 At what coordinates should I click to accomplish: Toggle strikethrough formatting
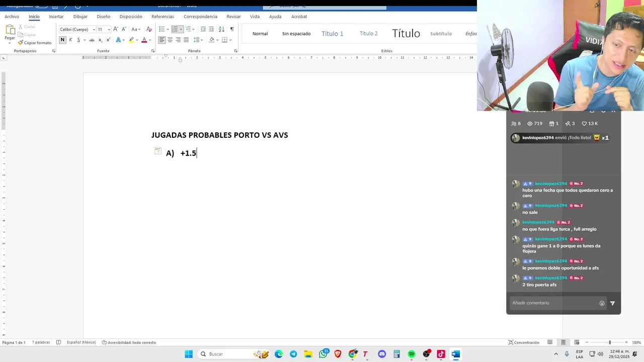pyautogui.click(x=92, y=40)
